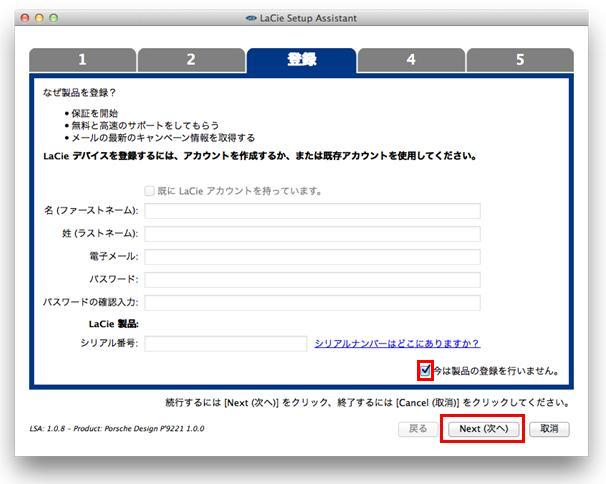Click into the 電子メール field

coord(312,257)
